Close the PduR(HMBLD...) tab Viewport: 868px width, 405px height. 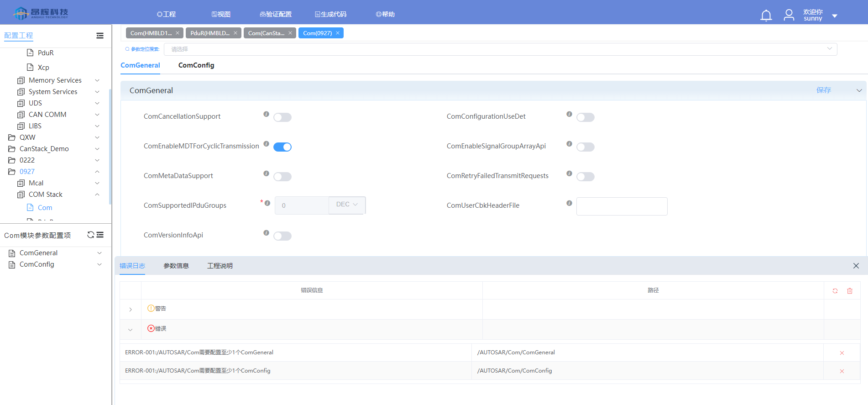pos(235,33)
